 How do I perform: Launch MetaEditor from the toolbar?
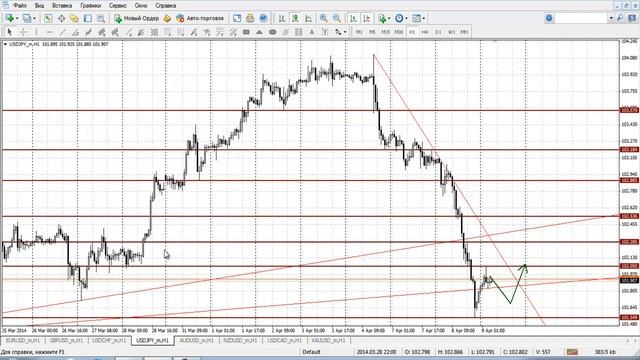click(x=167, y=18)
